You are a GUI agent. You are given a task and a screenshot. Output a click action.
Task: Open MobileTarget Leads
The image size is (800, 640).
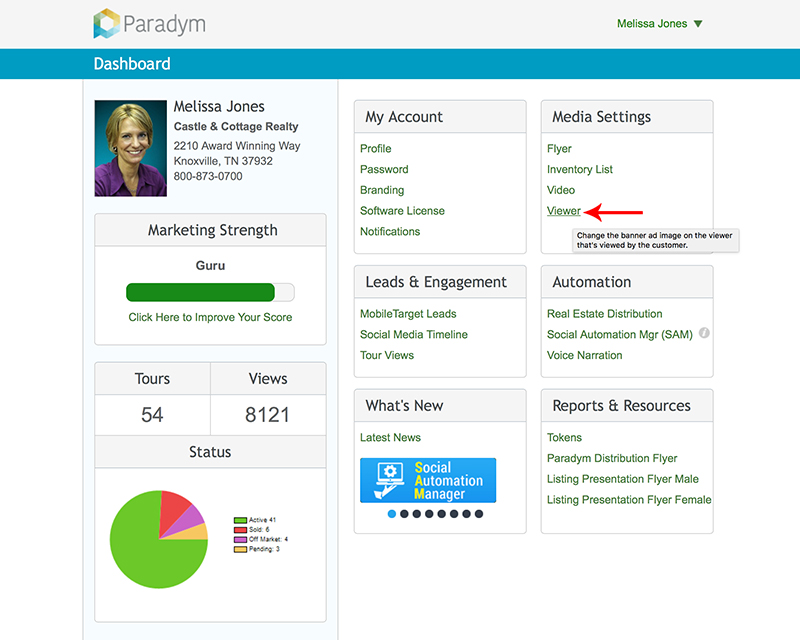(408, 314)
